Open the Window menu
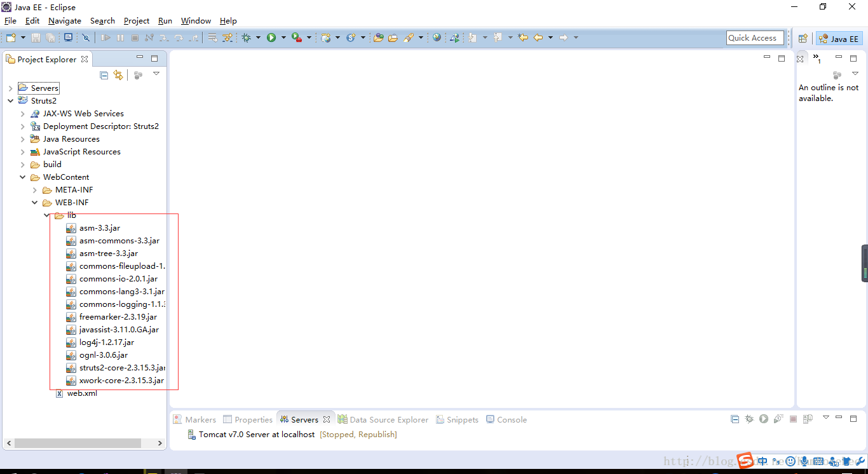This screenshot has height=474, width=868. coord(196,21)
